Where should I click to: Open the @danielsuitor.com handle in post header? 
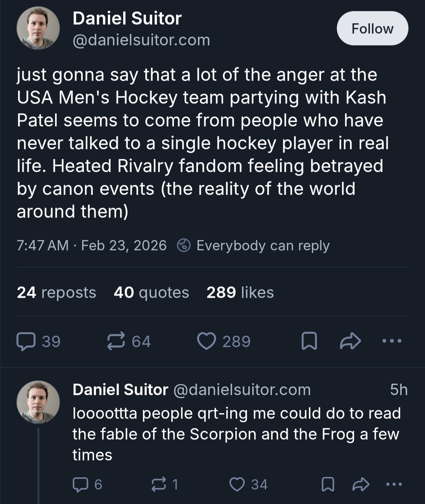tap(141, 40)
